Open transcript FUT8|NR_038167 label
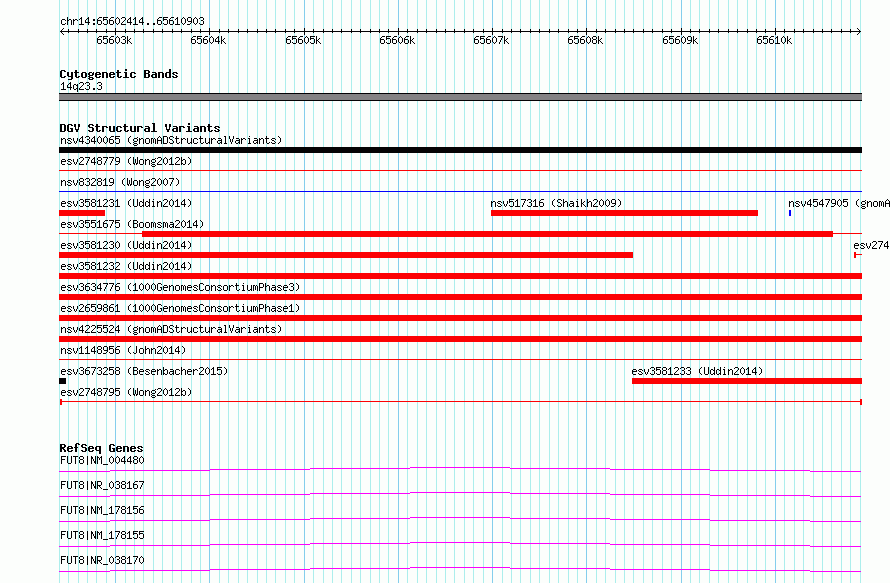Image resolution: width=890 pixels, height=583 pixels. (102, 485)
